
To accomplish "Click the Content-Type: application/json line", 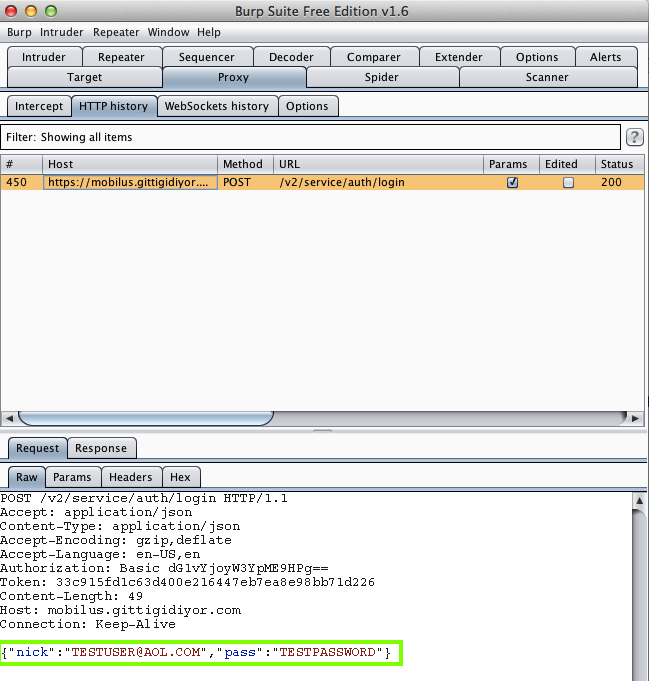I will [x=120, y=526].
